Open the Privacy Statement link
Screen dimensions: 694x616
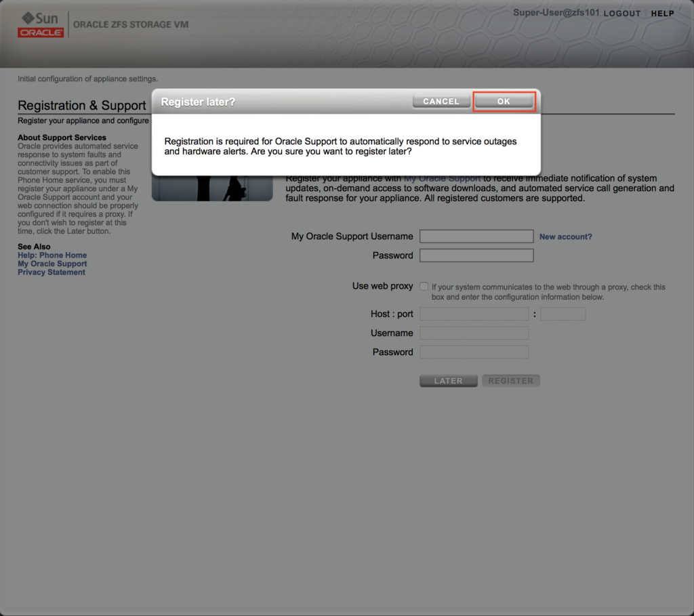pos(52,272)
